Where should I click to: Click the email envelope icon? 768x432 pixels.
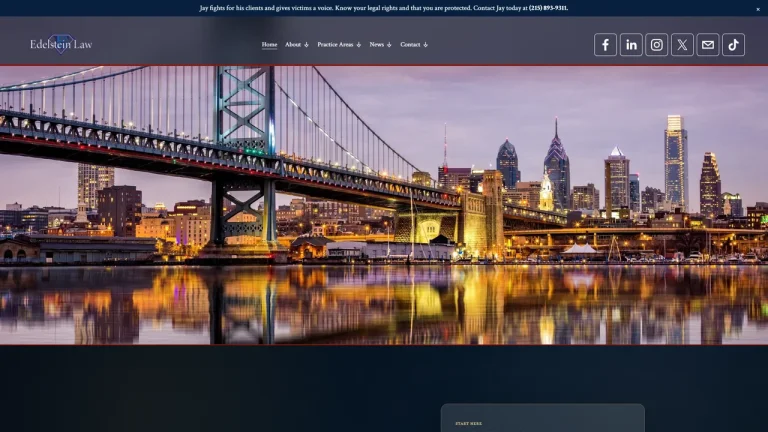point(708,45)
